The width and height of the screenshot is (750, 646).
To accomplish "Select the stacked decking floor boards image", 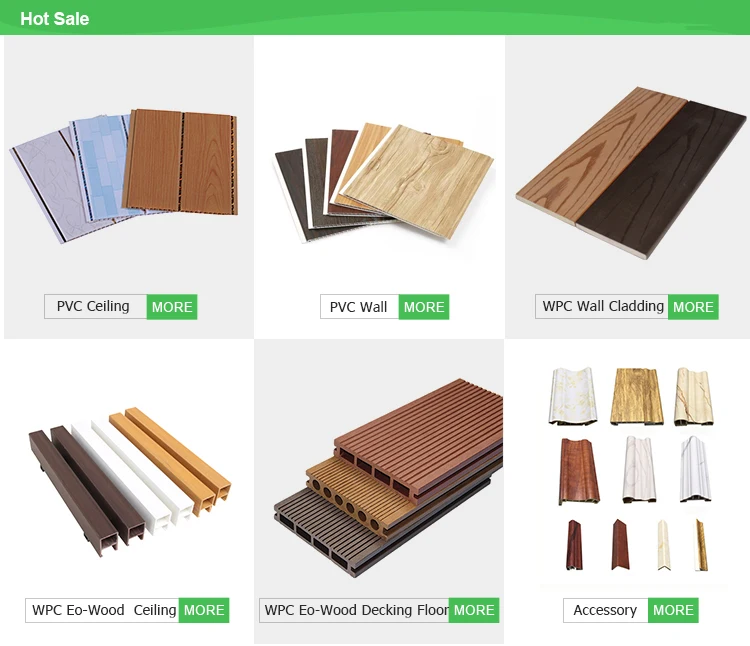I will 388,477.
